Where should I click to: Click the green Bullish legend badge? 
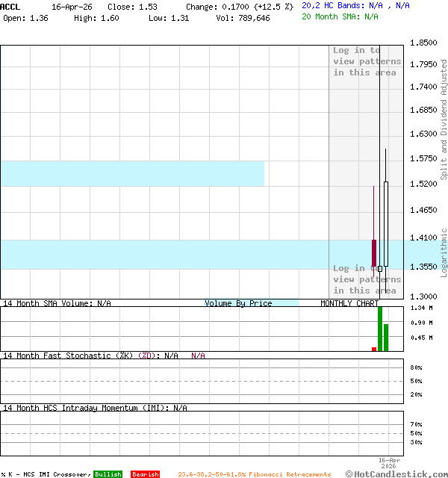[x=108, y=474]
